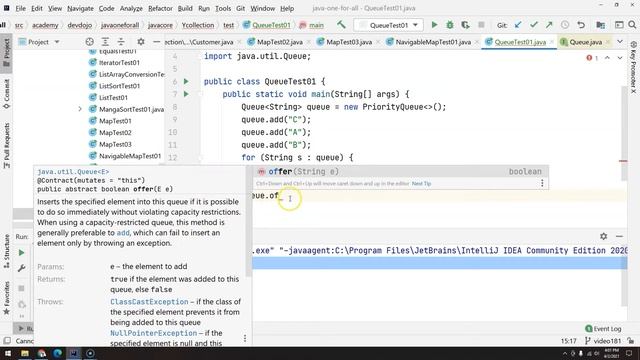Rollback changes with the undo arrow icon
The width and height of the screenshot is (640, 360).
(581, 25)
